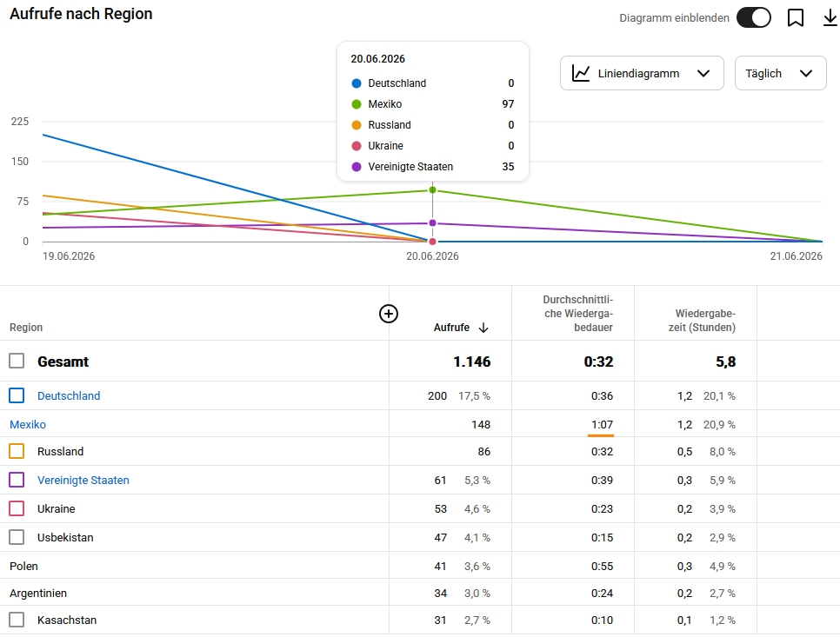Open the Deutschland region link
The image size is (840, 637).
tap(69, 395)
